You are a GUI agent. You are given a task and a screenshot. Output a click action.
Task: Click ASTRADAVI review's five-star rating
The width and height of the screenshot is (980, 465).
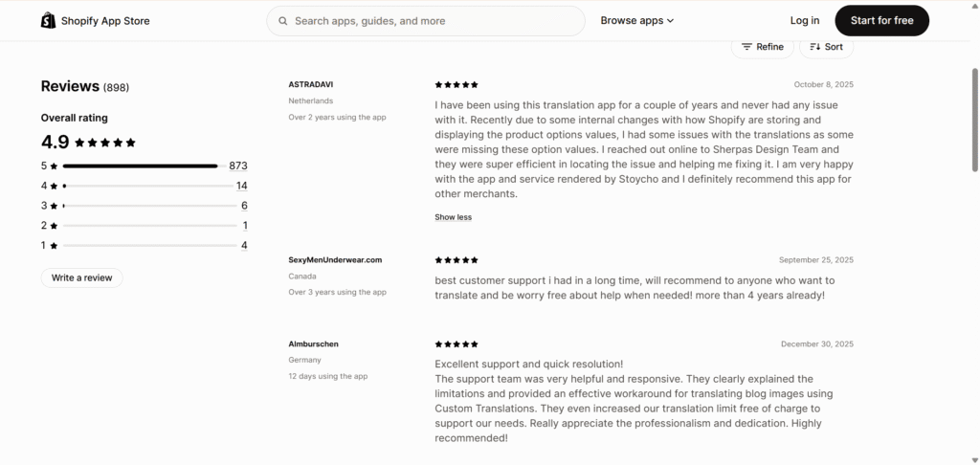(457, 84)
